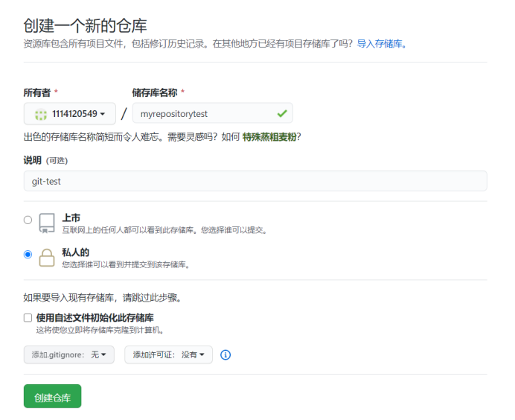Click the private repository lock icon

(47, 258)
